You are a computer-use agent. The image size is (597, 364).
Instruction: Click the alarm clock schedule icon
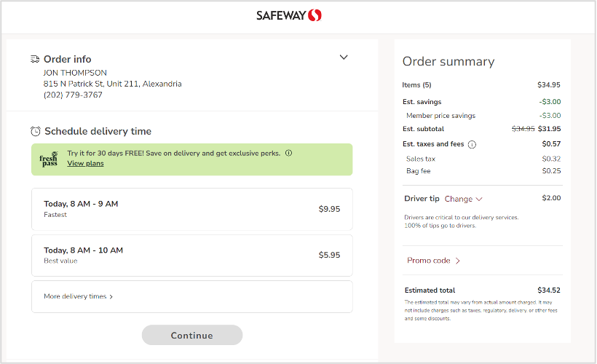pyautogui.click(x=36, y=132)
